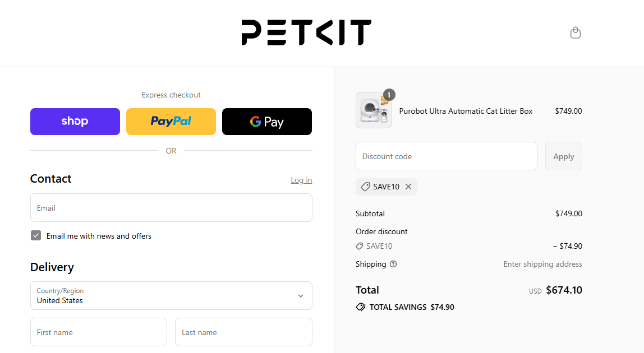The image size is (644, 353).
Task: Open the shopping bag cart icon
Action: click(x=575, y=32)
